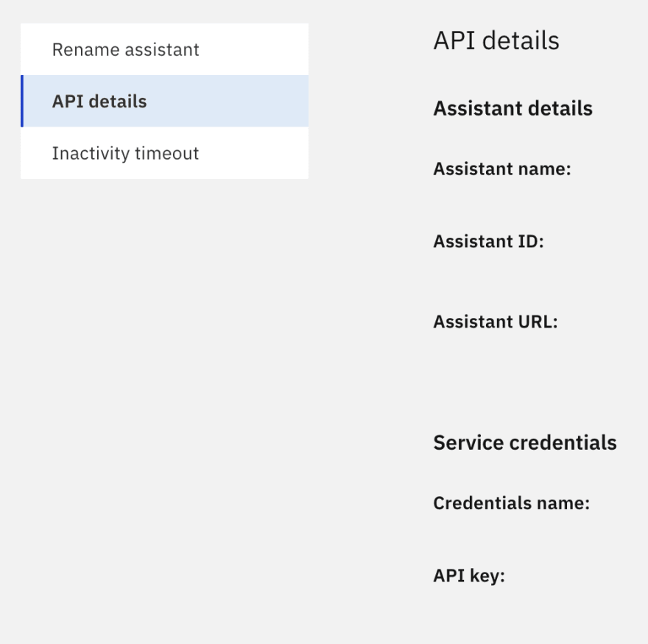
Task: Open the Rename assistant settings section
Action: (x=164, y=49)
